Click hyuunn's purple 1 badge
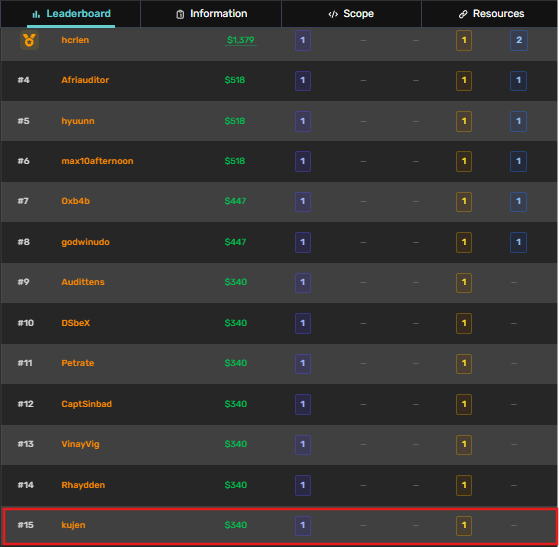559x547 pixels. pos(303,121)
